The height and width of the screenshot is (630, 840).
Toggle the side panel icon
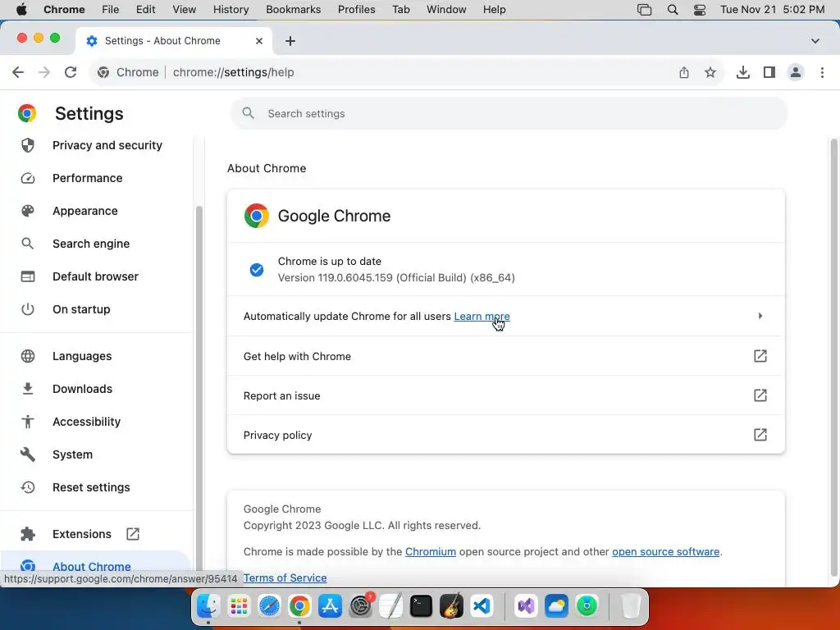tap(769, 72)
